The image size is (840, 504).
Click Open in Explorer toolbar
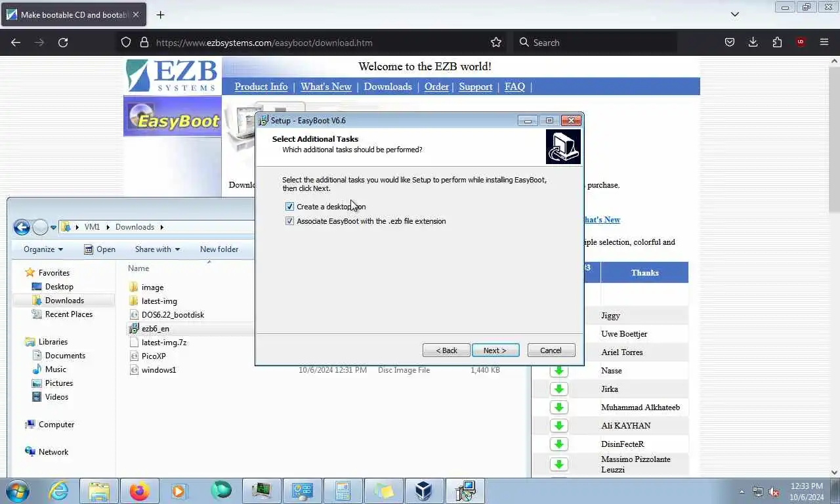(x=100, y=249)
